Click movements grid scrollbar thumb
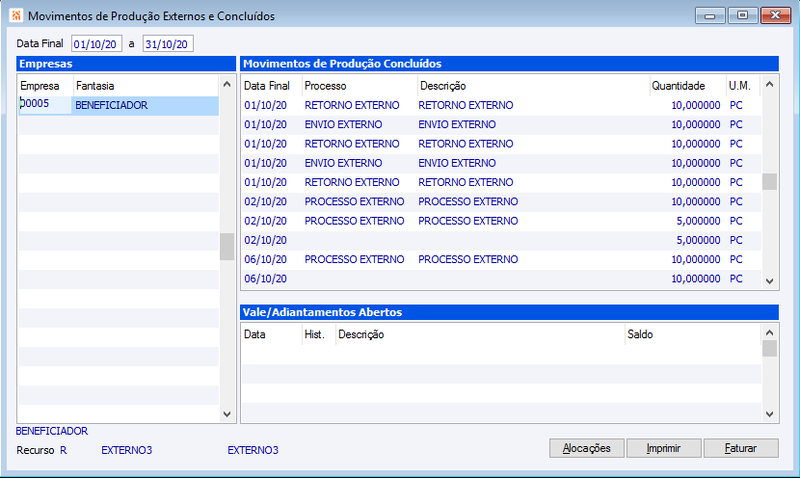800x478 pixels. [x=770, y=182]
